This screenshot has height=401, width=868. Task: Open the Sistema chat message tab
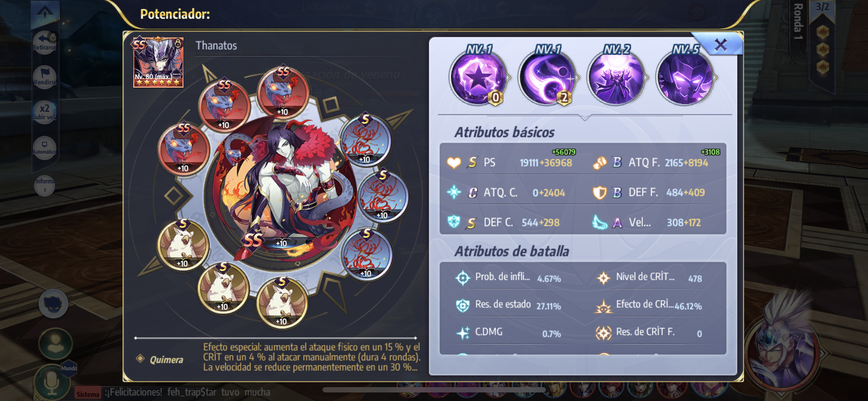[x=88, y=394]
